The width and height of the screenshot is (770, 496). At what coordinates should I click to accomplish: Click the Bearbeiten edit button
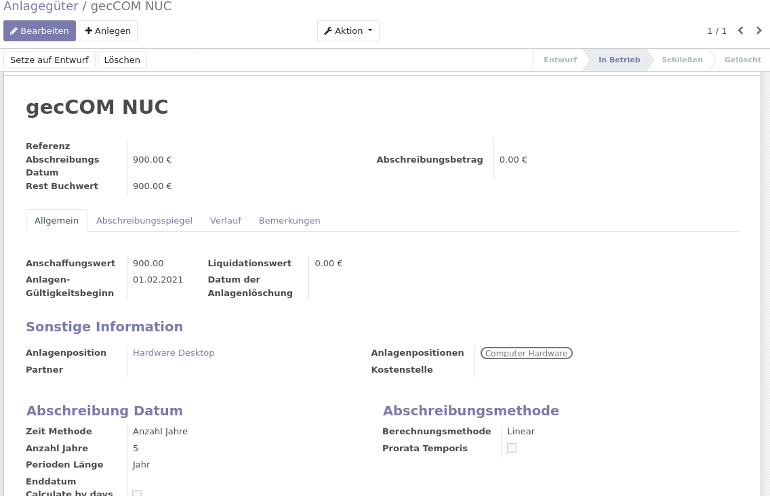(x=40, y=31)
